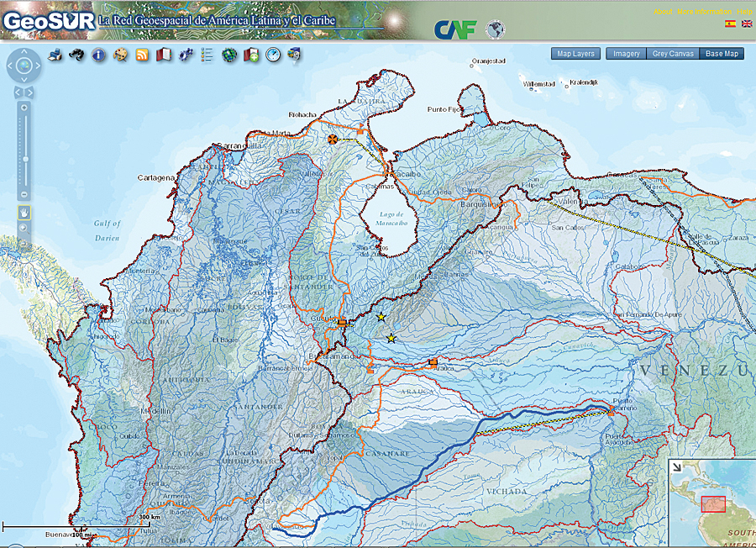The image size is (756, 548).
Task: Click the Oranjestad city label
Action: pyautogui.click(x=489, y=61)
